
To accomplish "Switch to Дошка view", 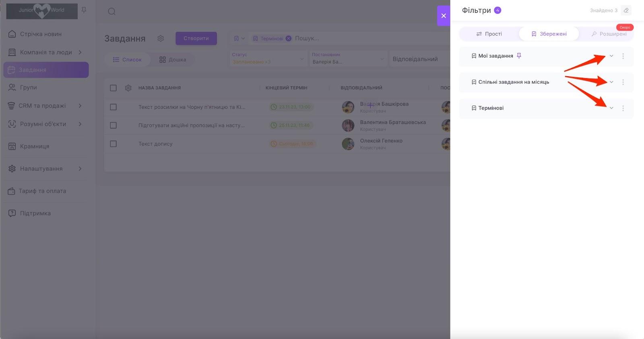I will pyautogui.click(x=173, y=60).
